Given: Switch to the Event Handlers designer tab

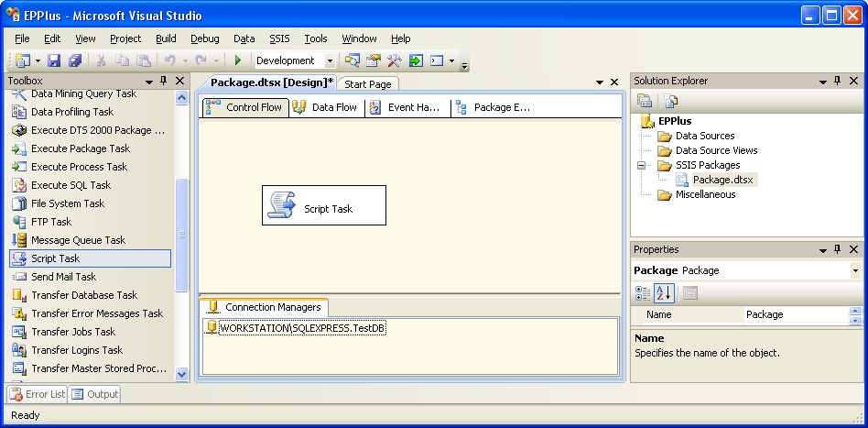Looking at the screenshot, I should click(407, 107).
